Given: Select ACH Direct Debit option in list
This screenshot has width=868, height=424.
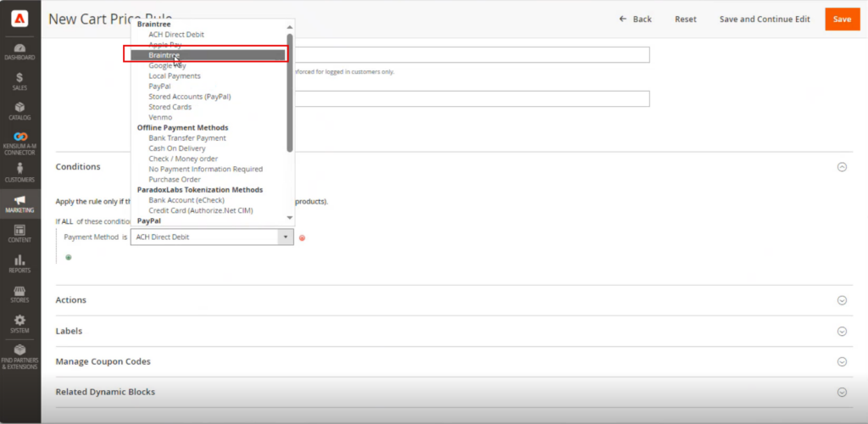Looking at the screenshot, I should pyautogui.click(x=176, y=34).
